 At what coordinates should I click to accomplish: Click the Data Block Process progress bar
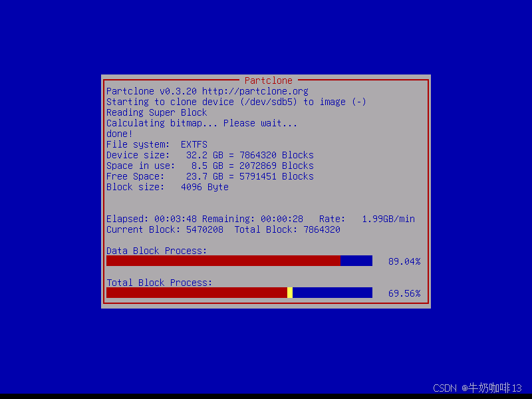pyautogui.click(x=239, y=261)
